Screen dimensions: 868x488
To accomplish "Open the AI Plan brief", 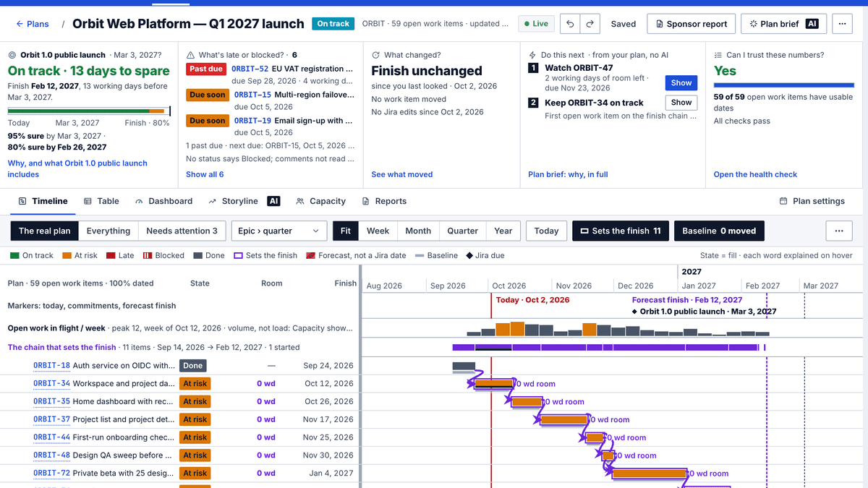I will click(x=783, y=24).
